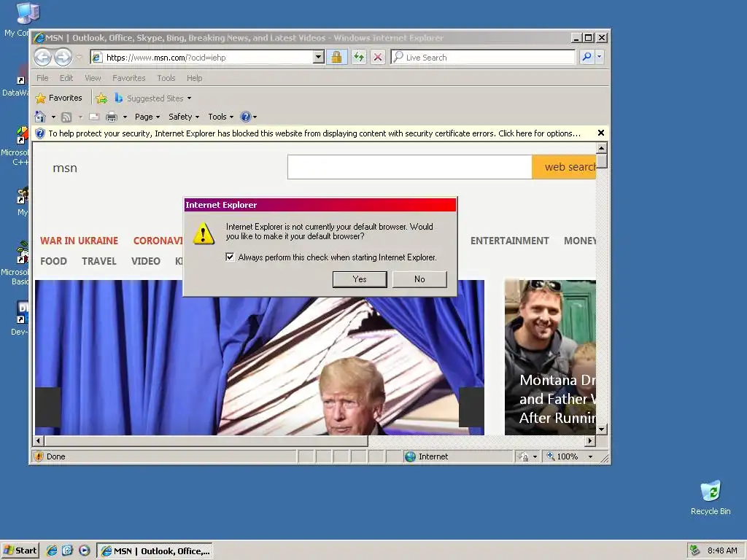This screenshot has width=747, height=560.
Task: Click the Internet zone globe icon
Action: pyautogui.click(x=410, y=456)
